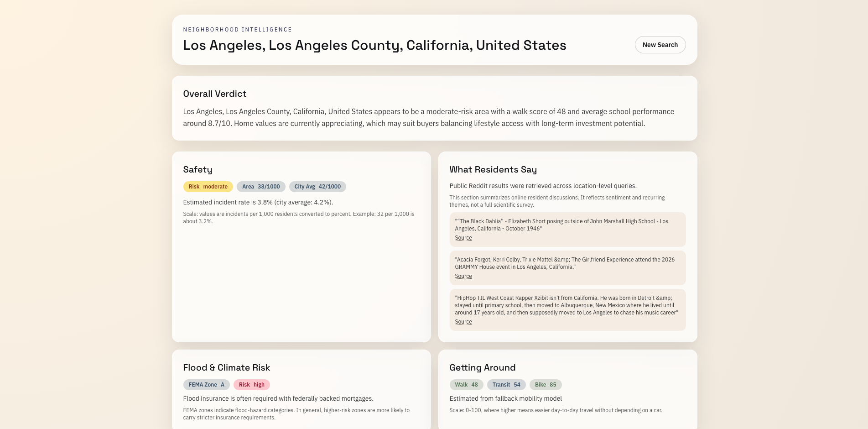Open Source link under Xzibit rapper quote
The width and height of the screenshot is (868, 429).
(x=463, y=322)
